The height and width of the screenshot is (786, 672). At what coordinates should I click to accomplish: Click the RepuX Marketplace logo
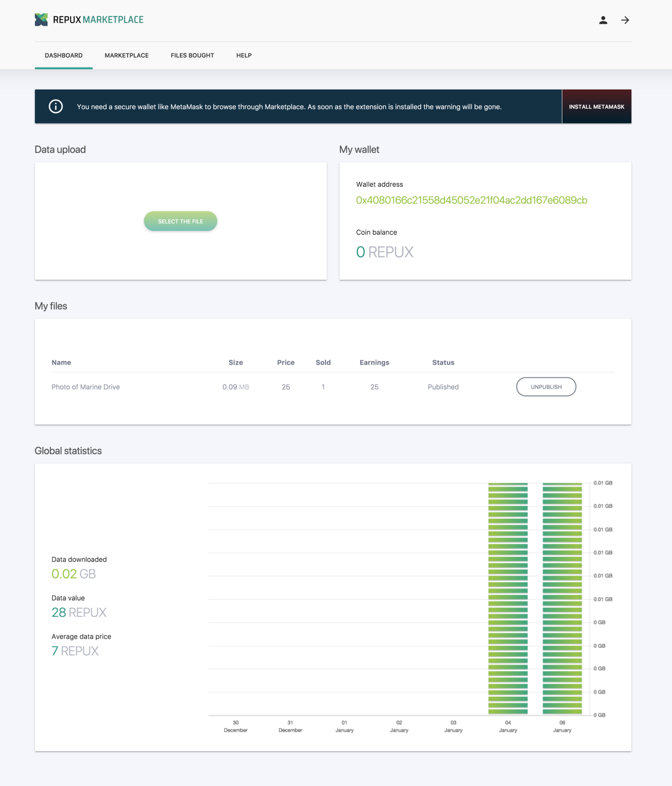[89, 20]
